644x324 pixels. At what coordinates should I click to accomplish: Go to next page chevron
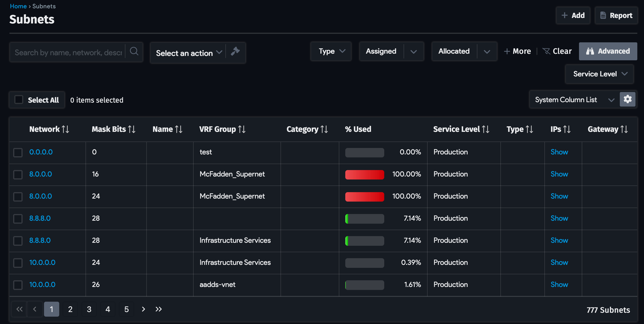[x=143, y=309]
